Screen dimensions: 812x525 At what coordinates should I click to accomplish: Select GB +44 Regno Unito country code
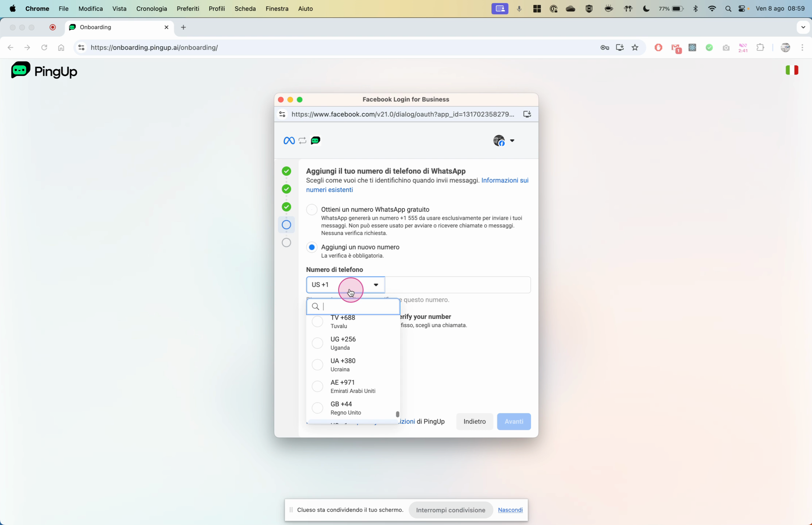tap(353, 408)
